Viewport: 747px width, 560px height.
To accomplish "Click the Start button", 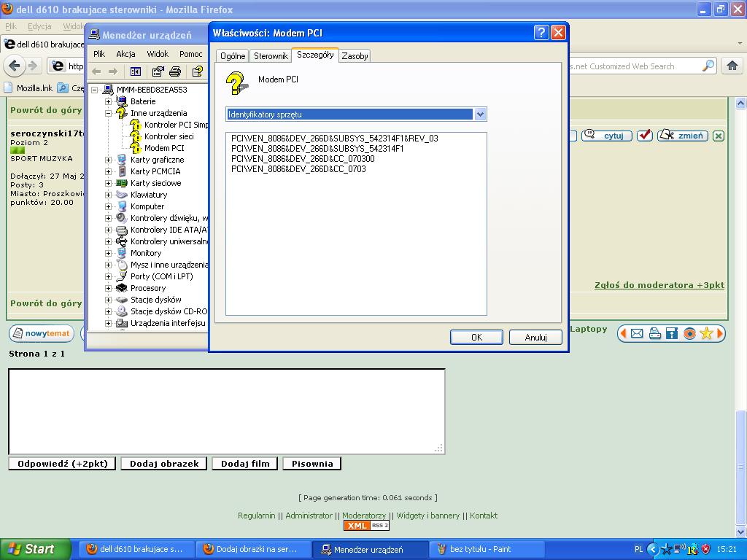I will (x=35, y=549).
